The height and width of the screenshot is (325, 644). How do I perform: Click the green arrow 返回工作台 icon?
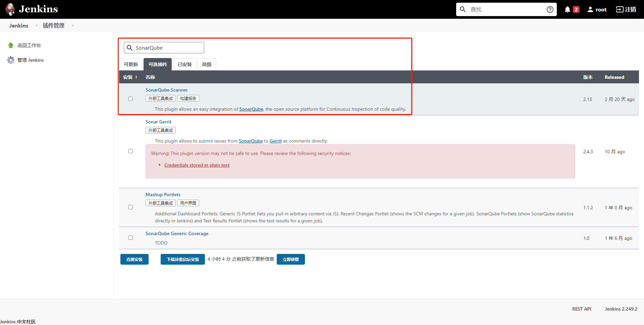[x=11, y=45]
